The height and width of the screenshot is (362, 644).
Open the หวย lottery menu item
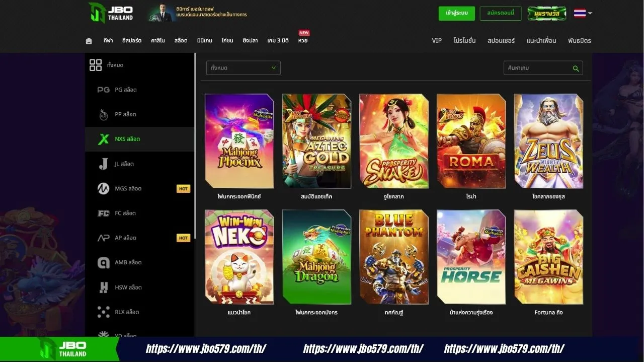303,41
